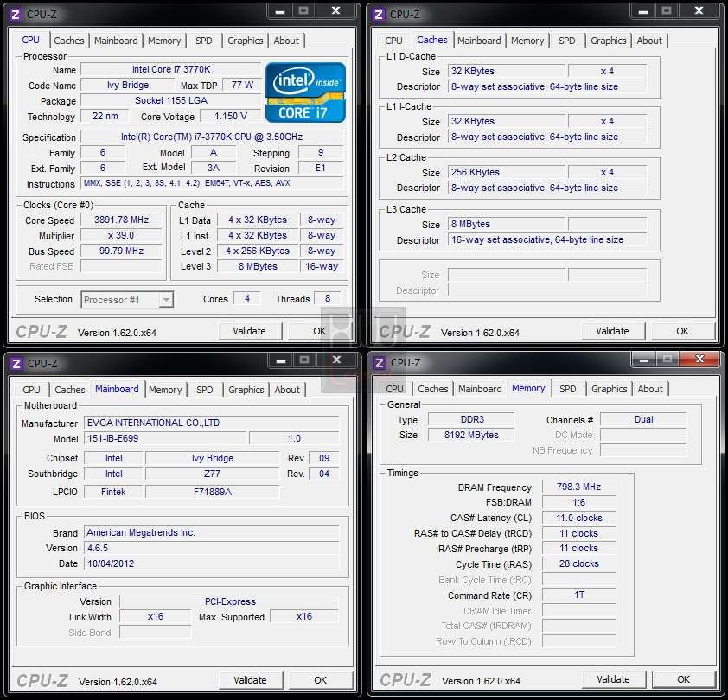
Task: Click the Graphic Interface Version PCI-Express
Action: pos(229,602)
